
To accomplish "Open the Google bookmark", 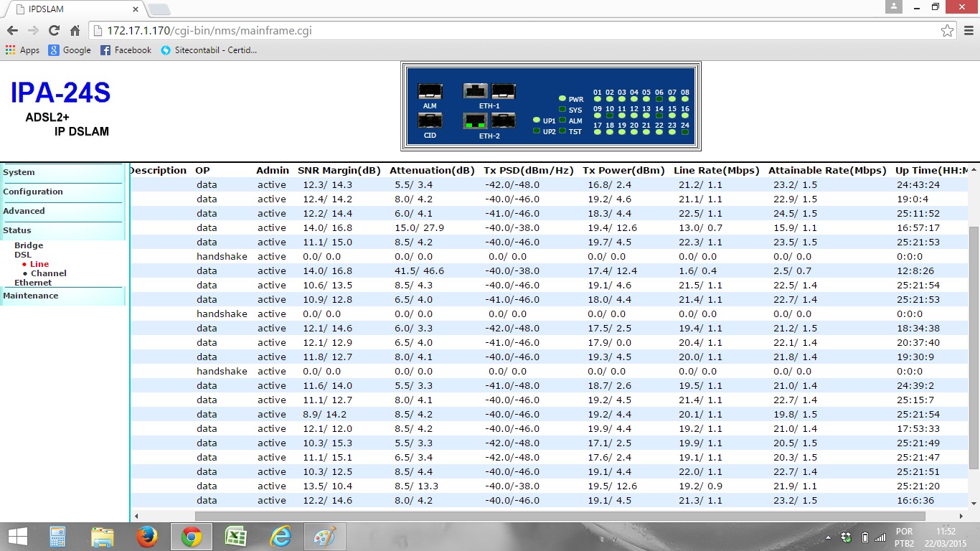I will click(70, 50).
